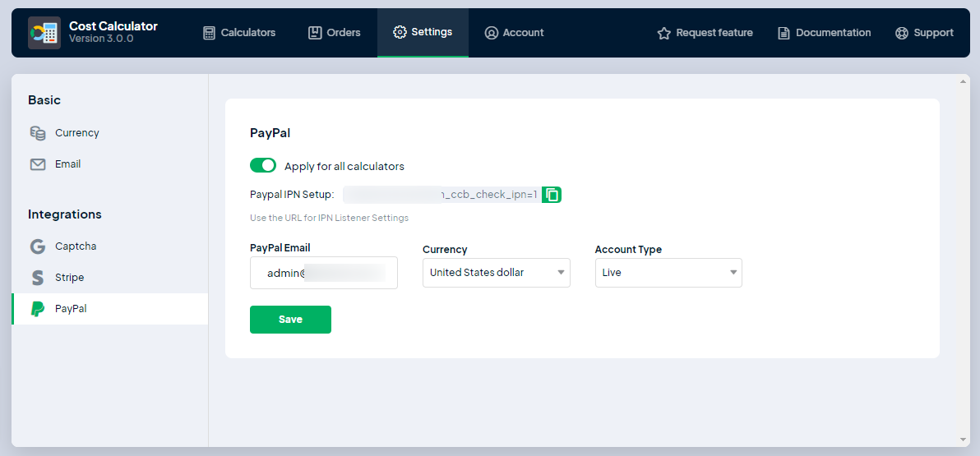Click the Integrations heading in the sidebar

pyautogui.click(x=65, y=214)
